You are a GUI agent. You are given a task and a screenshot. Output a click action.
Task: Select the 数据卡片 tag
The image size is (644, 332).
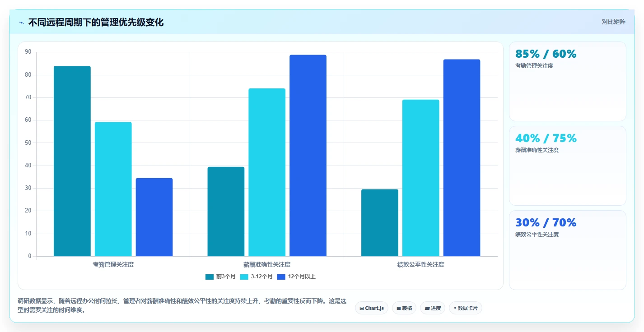point(465,308)
